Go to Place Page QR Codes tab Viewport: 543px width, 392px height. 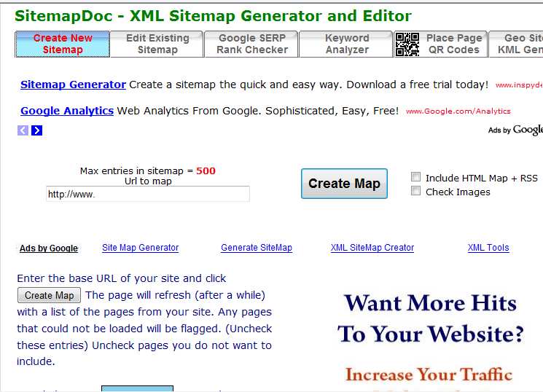[453, 44]
